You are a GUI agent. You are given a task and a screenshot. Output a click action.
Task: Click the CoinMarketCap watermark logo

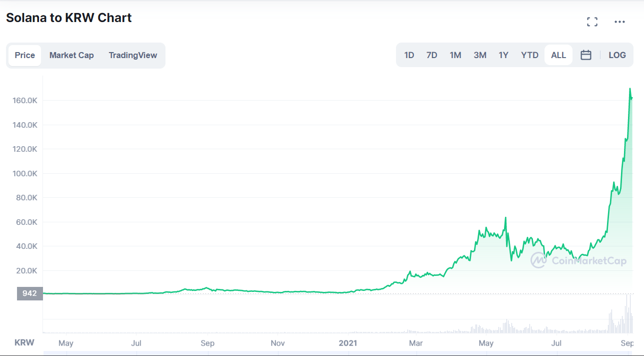point(578,260)
